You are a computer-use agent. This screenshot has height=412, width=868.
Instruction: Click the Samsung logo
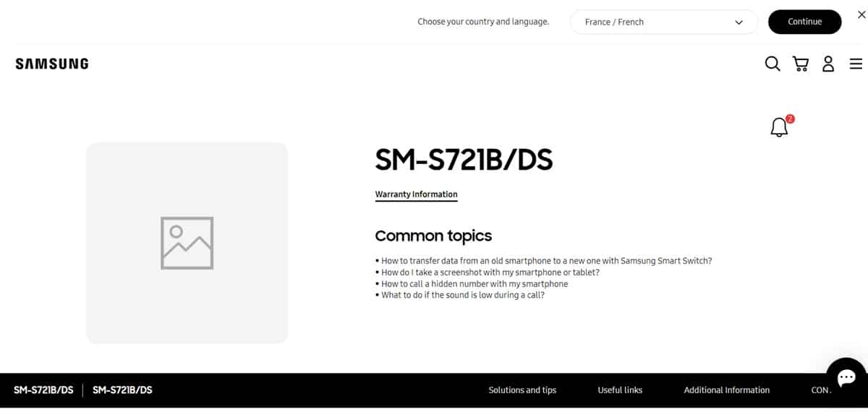coord(52,64)
